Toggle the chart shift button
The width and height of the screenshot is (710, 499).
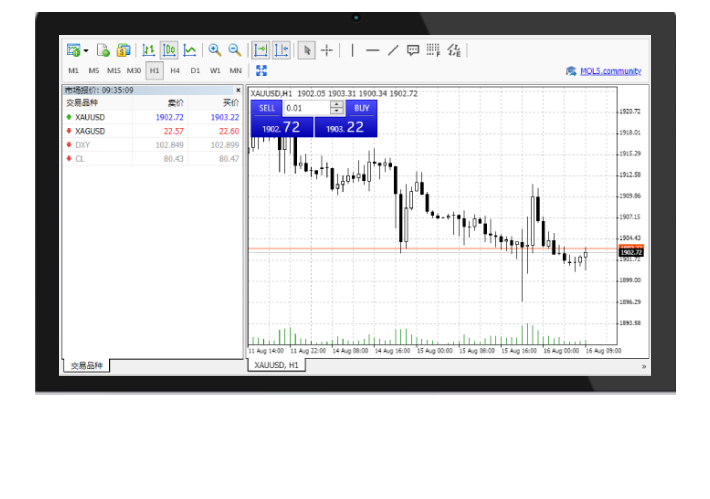[x=281, y=50]
